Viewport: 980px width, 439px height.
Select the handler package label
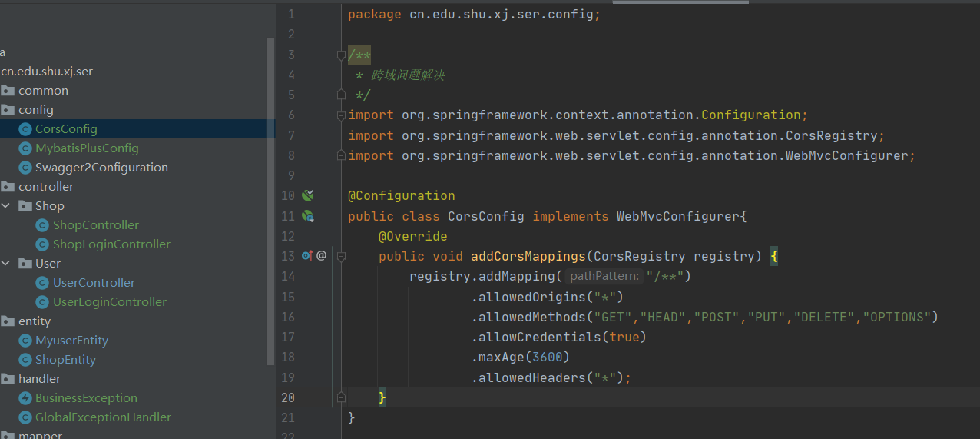pyautogui.click(x=40, y=379)
